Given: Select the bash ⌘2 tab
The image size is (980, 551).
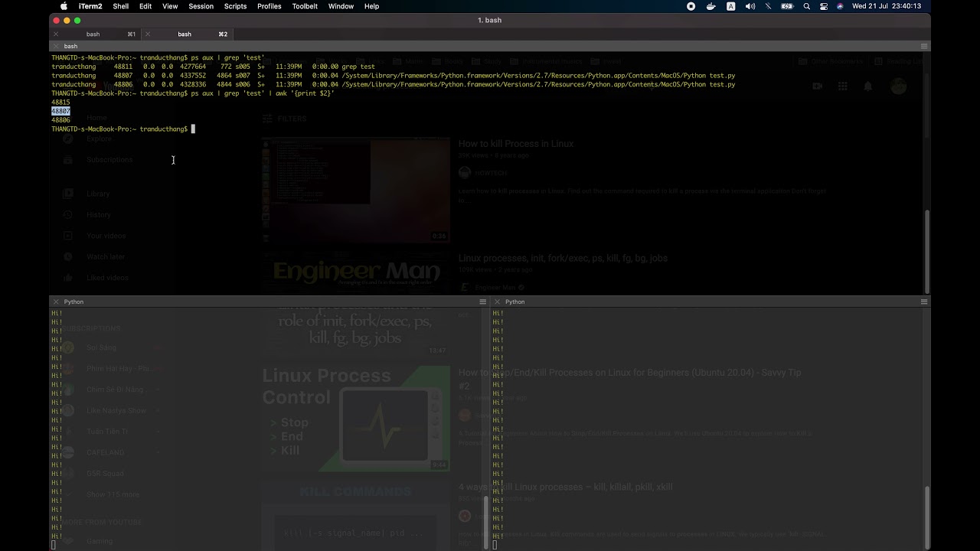Looking at the screenshot, I should pyautogui.click(x=188, y=34).
